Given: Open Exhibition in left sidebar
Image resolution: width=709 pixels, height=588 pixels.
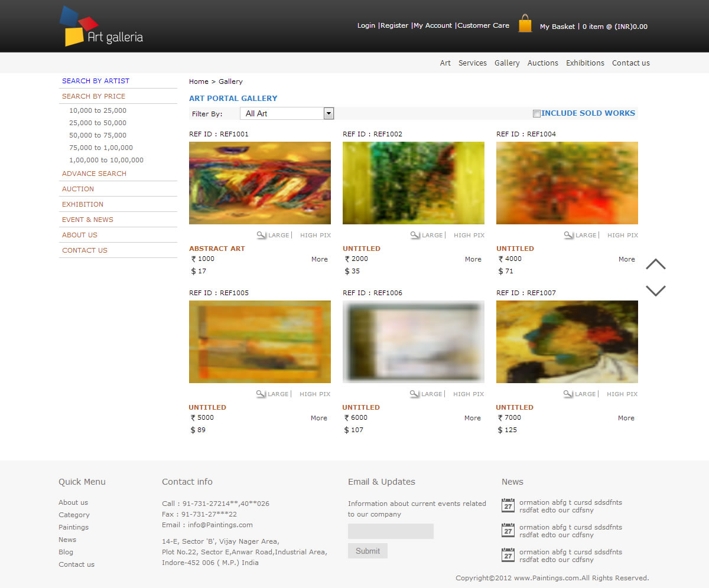Looking at the screenshot, I should [x=83, y=204].
